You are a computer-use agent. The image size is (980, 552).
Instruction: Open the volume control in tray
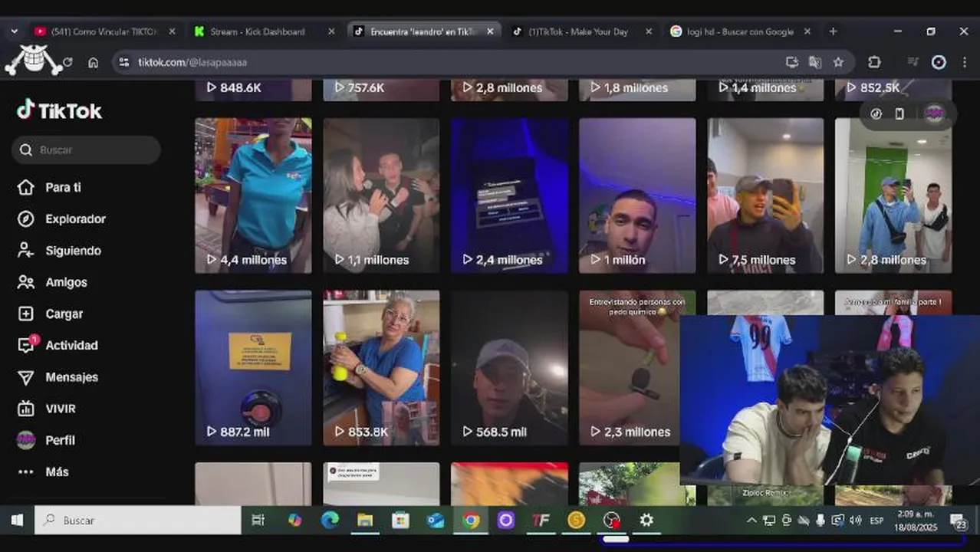855,521
